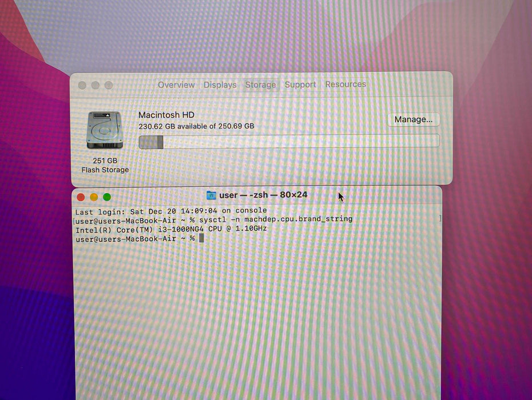Click the storage usage bar
Viewport: 532px width, 400px height.
(x=289, y=141)
